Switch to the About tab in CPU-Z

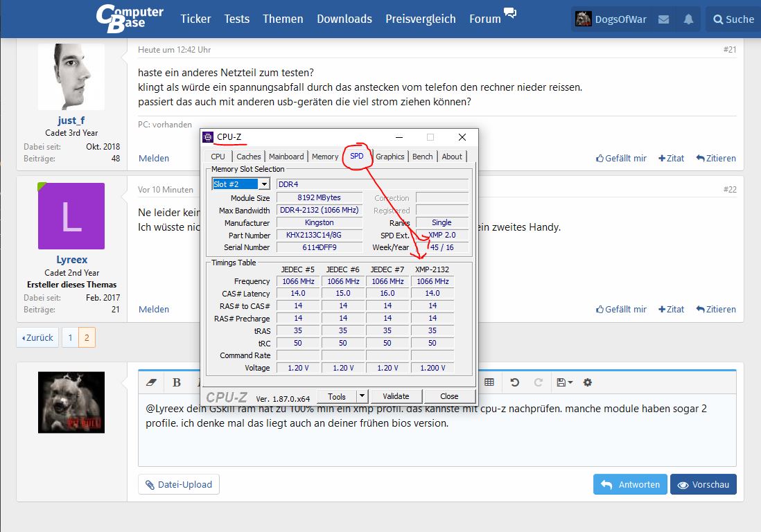[452, 157]
